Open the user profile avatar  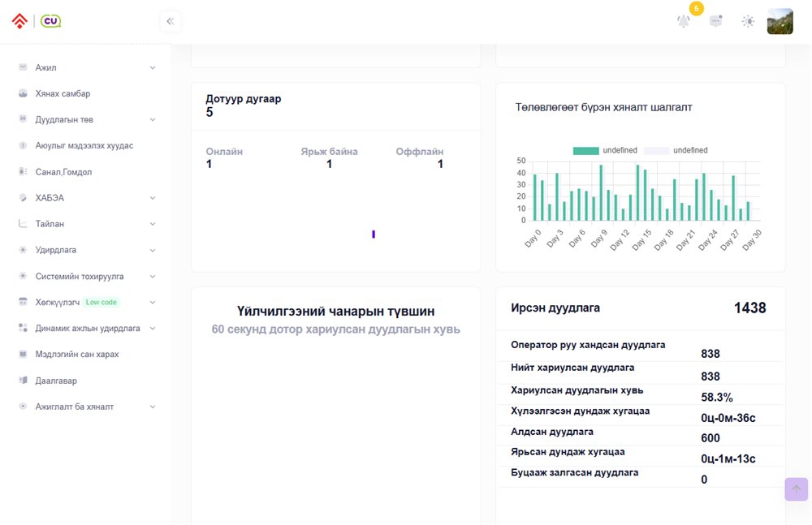[x=780, y=21]
